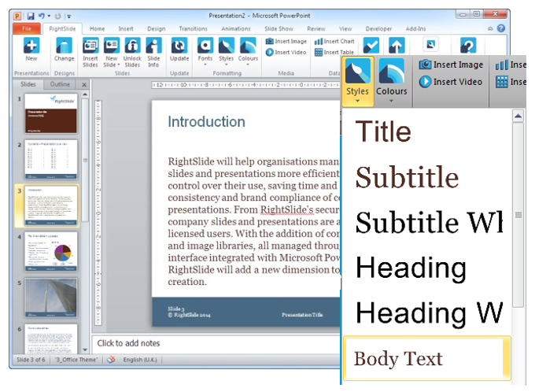This screenshot has width=535, height=392.
Task: Click the Undo icon in quick access toolbar
Action: [x=42, y=16]
